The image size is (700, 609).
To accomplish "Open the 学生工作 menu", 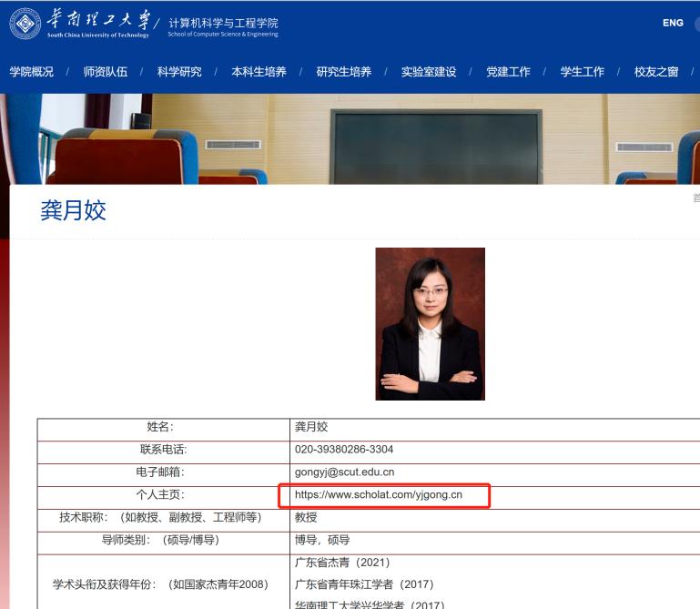I will click(x=582, y=72).
